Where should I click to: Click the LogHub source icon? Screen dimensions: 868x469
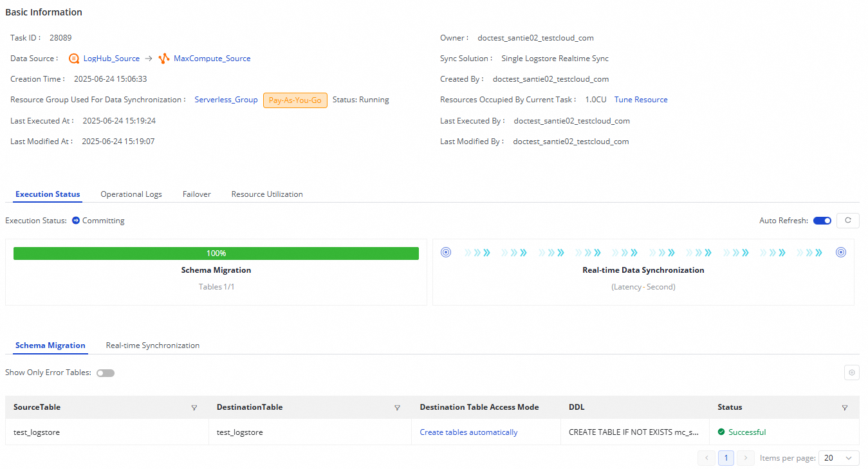coord(74,59)
